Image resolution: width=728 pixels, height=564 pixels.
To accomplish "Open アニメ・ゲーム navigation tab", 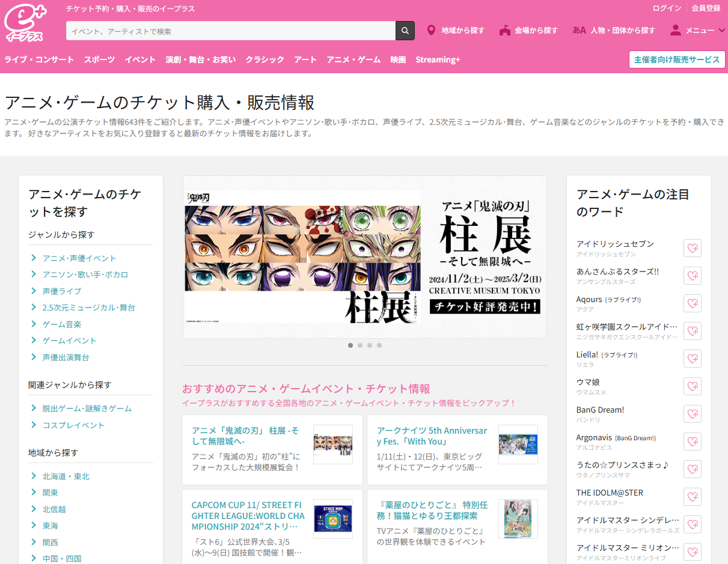I will point(353,59).
